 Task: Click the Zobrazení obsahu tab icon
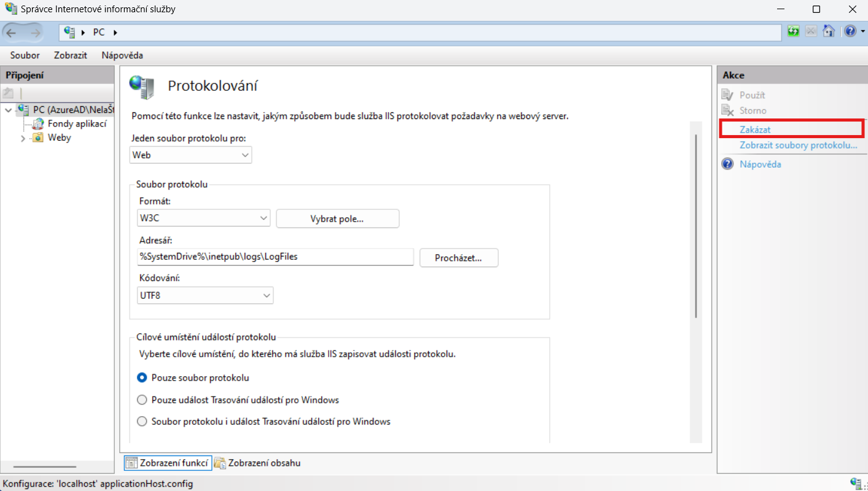220,463
